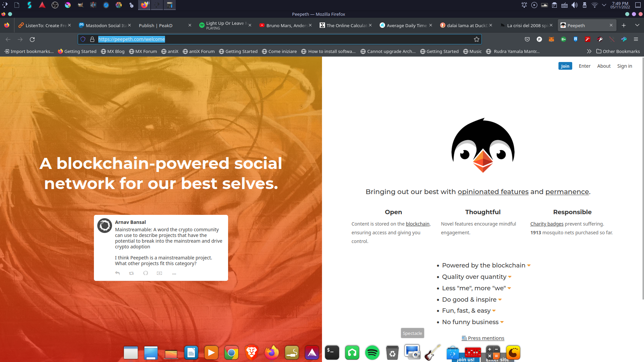
Task: Open the trash in the dock
Action: (392, 353)
